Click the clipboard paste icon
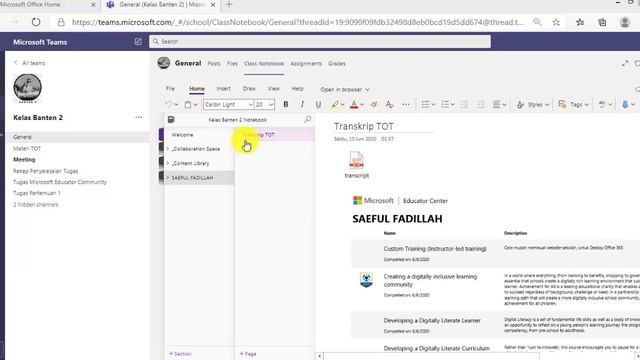The image size is (640, 360). (x=188, y=104)
